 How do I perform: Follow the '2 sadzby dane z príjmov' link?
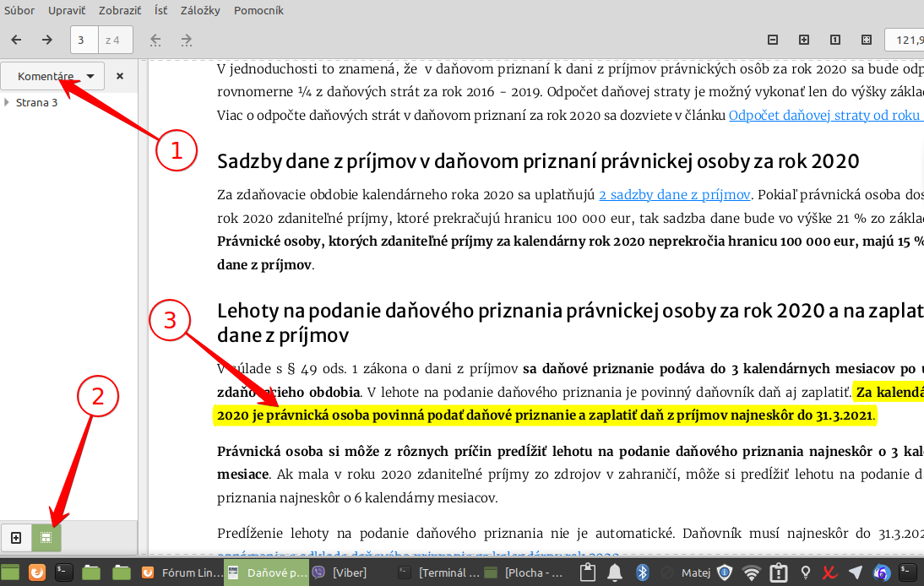pos(674,195)
